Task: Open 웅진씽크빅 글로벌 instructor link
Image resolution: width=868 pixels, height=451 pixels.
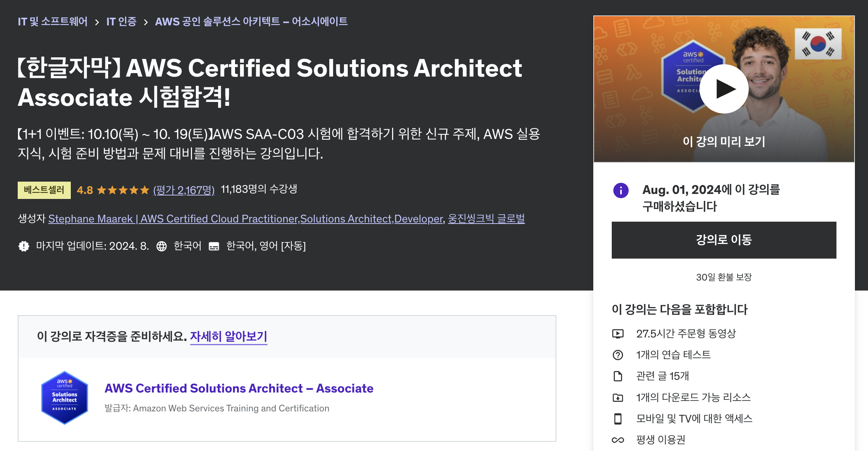Action: click(x=486, y=219)
